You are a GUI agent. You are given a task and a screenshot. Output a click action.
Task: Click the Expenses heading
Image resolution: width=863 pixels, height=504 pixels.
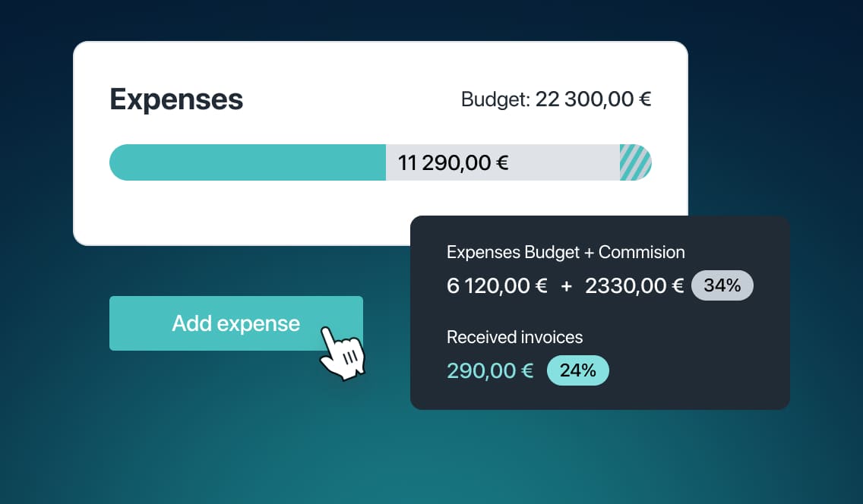click(176, 99)
